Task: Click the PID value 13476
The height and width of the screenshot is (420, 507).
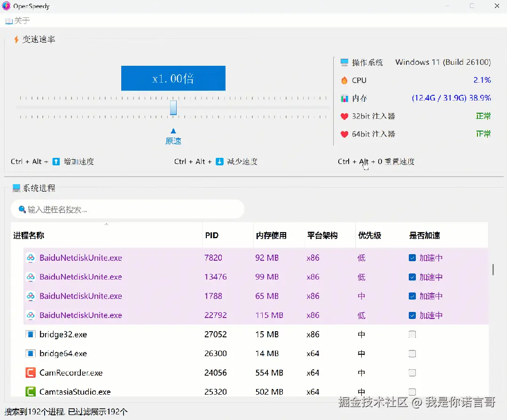Action: [215, 277]
